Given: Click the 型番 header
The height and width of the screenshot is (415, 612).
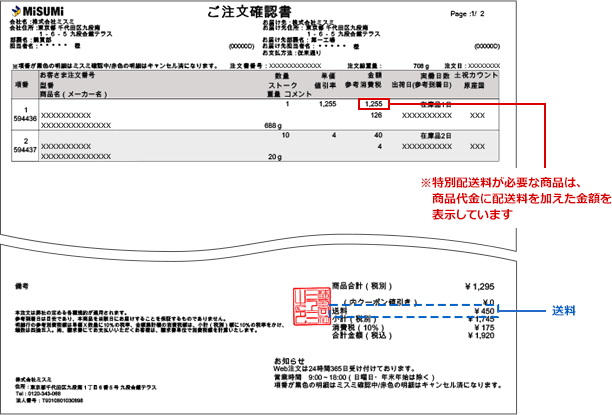Looking at the screenshot, I should [x=47, y=85].
